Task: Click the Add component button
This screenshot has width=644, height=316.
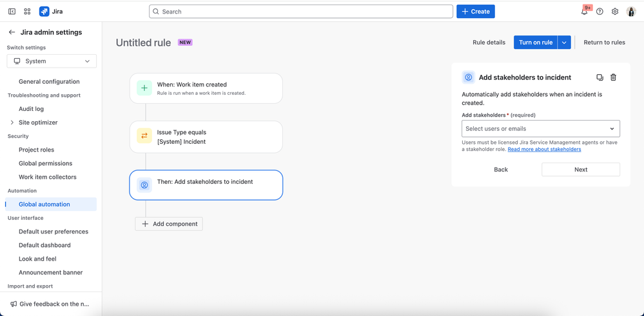Action: coord(169,224)
